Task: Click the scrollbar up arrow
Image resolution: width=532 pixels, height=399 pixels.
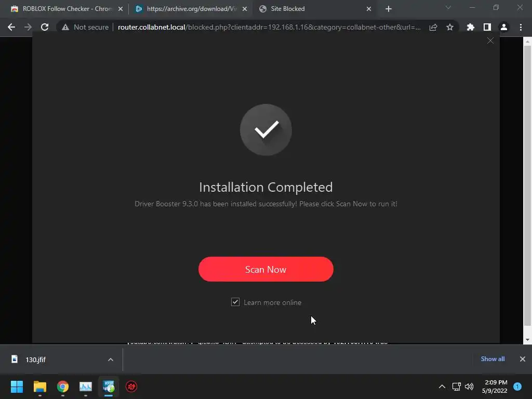Action: (527, 42)
